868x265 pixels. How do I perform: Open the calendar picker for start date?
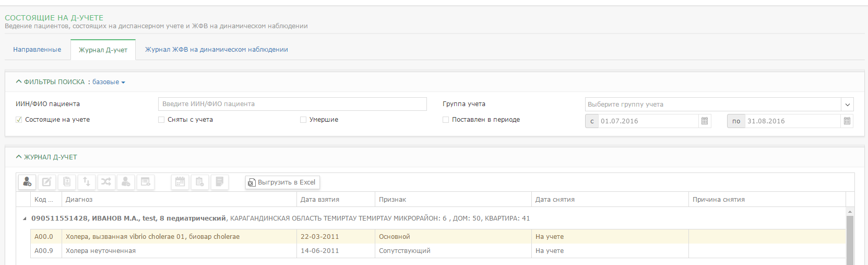[x=705, y=121]
